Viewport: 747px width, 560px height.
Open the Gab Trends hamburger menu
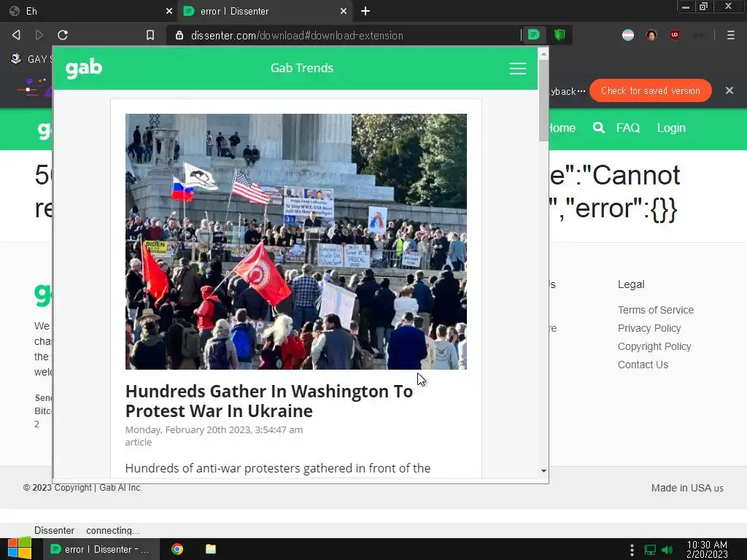pos(517,69)
